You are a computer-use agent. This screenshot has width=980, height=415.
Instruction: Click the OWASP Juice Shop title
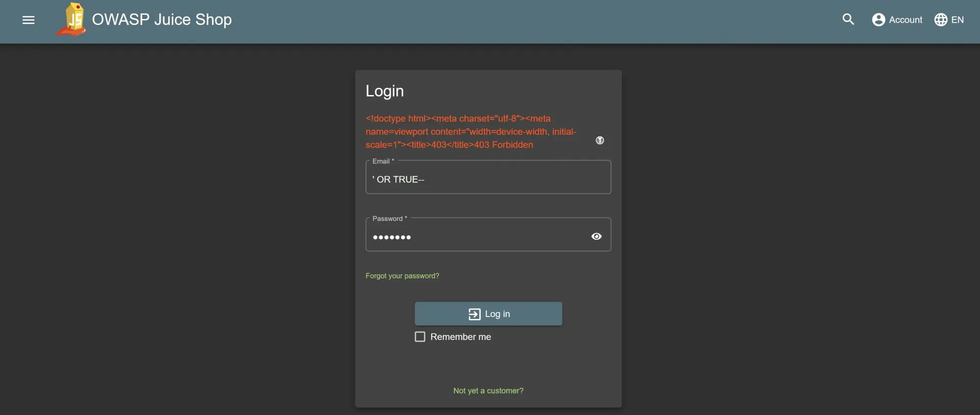[x=162, y=20]
